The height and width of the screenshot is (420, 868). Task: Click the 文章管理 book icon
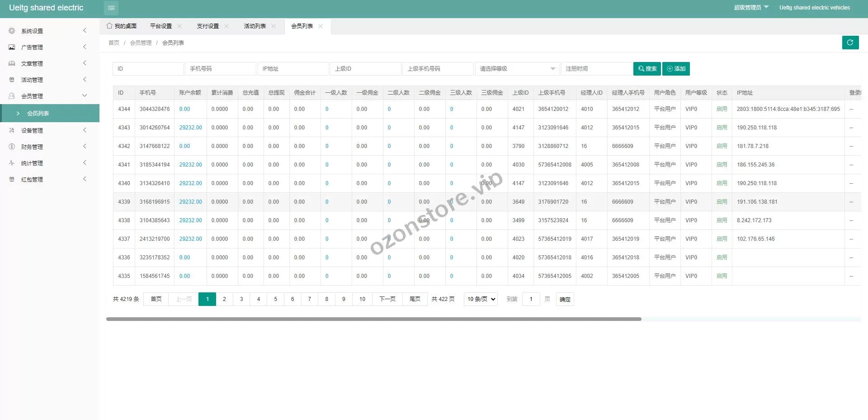12,63
